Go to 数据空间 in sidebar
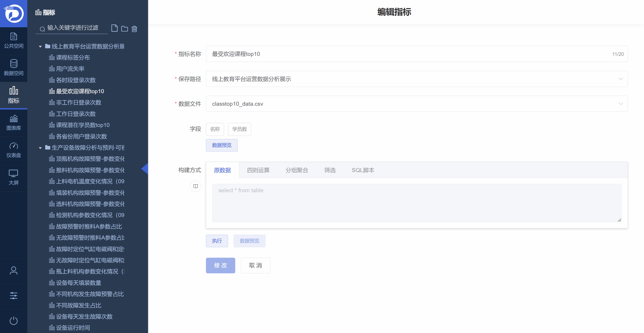The width and height of the screenshot is (644, 333). pos(13,68)
